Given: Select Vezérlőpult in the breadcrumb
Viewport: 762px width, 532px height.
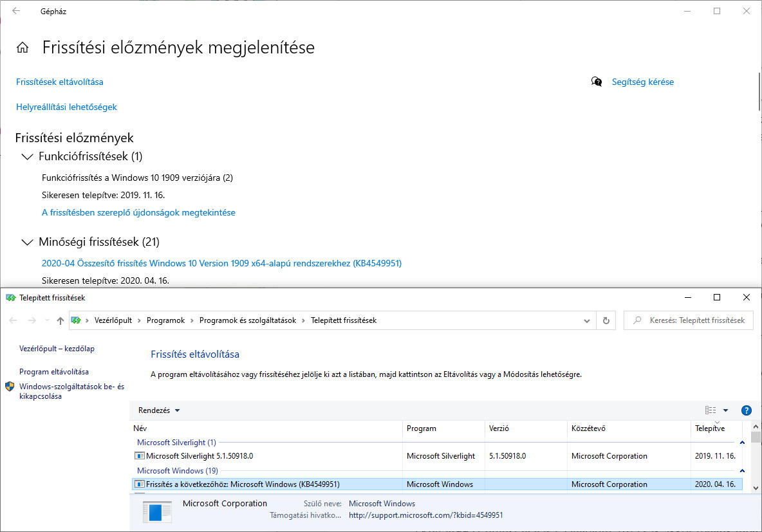Looking at the screenshot, I should [x=113, y=320].
